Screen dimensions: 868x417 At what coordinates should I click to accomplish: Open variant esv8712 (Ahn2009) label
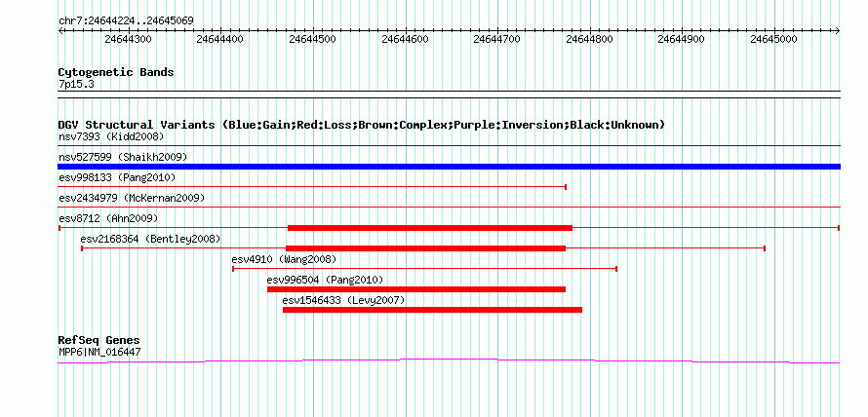tap(108, 218)
